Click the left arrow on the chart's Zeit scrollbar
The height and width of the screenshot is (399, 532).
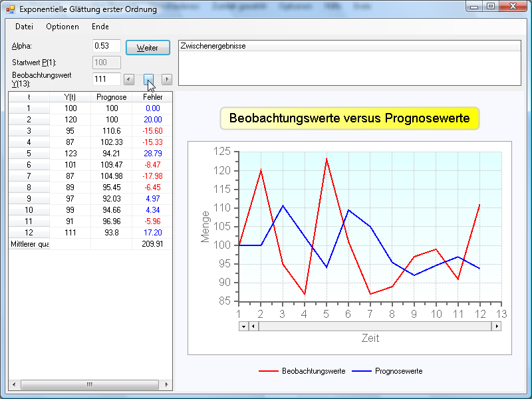(x=253, y=327)
